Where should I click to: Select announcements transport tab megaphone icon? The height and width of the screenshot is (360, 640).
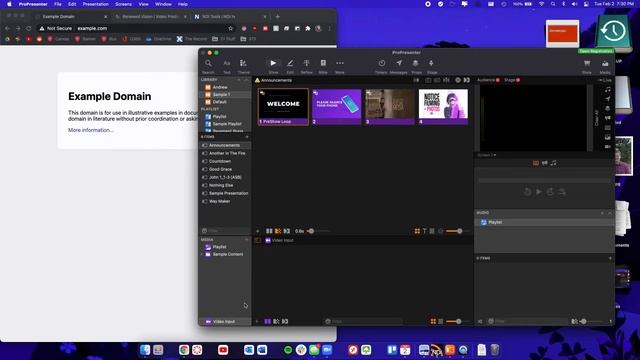(544, 163)
